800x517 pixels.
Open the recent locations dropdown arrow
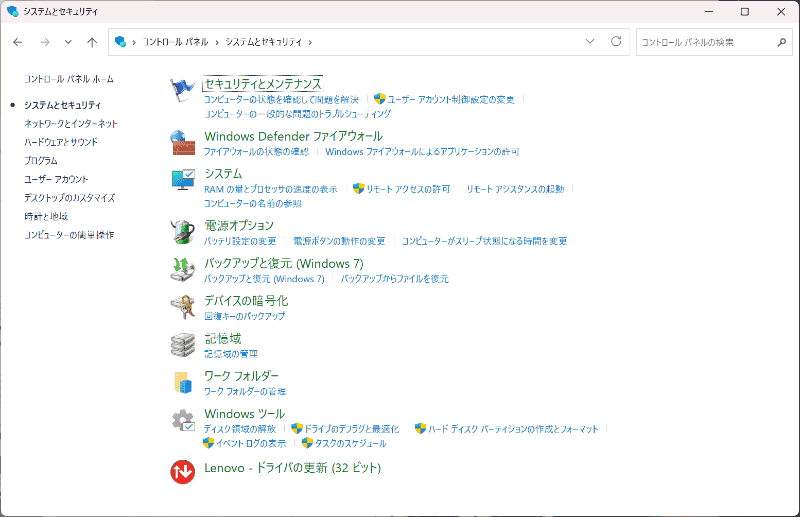68,42
